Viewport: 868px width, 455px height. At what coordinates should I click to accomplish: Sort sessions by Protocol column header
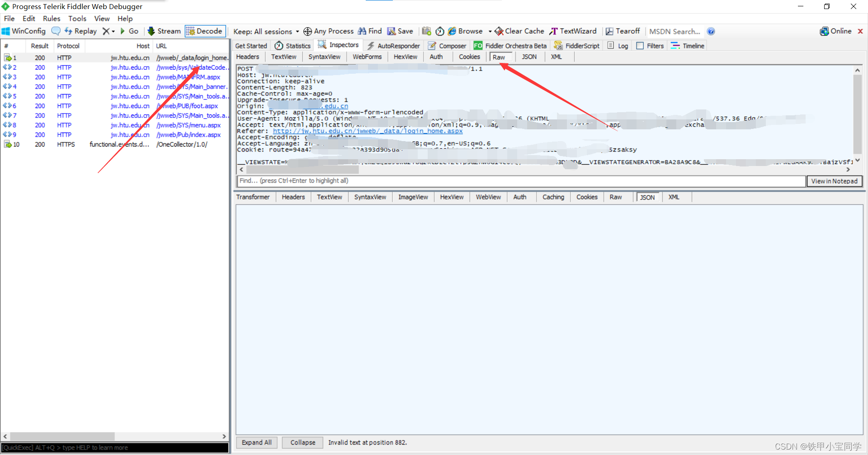(x=68, y=46)
